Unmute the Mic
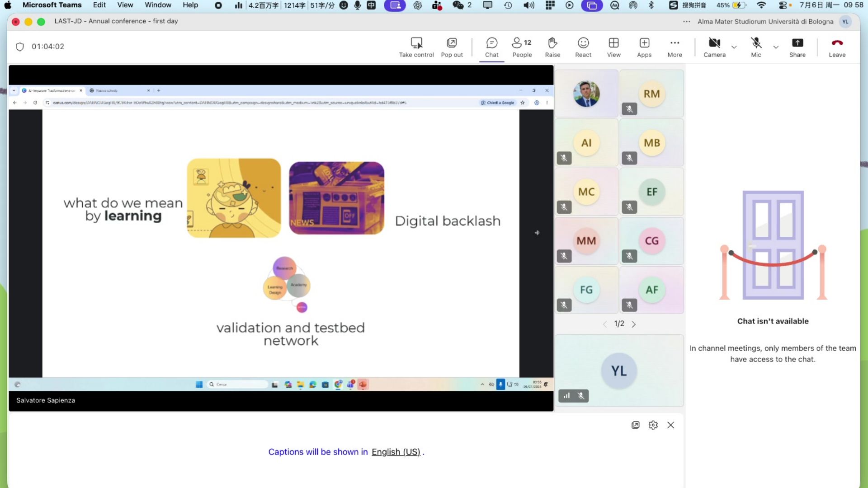868x488 pixels. click(x=756, y=47)
